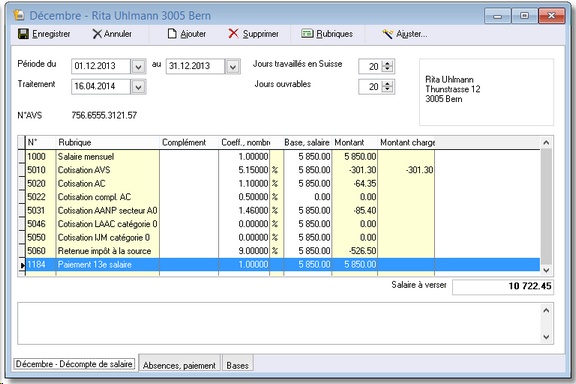Click the Supprimer label
The height and width of the screenshot is (384, 576).
(260, 34)
